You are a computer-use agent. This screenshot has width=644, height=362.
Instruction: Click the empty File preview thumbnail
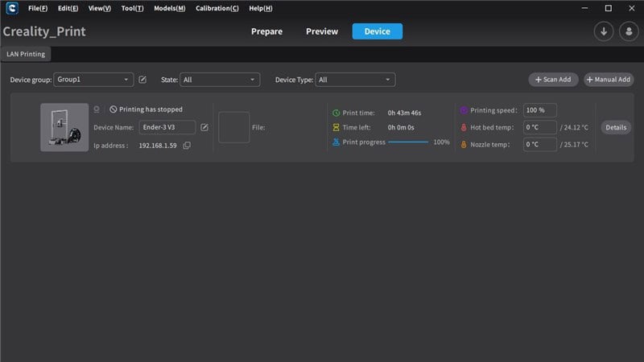click(x=233, y=127)
